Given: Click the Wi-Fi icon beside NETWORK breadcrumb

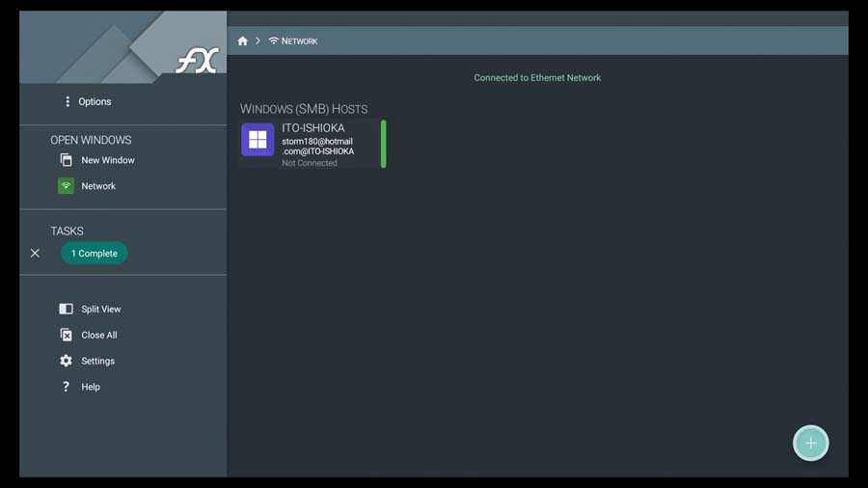Looking at the screenshot, I should (x=274, y=41).
